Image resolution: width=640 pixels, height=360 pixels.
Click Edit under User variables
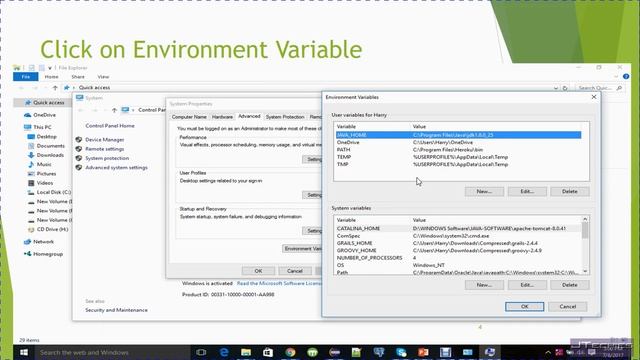527,191
